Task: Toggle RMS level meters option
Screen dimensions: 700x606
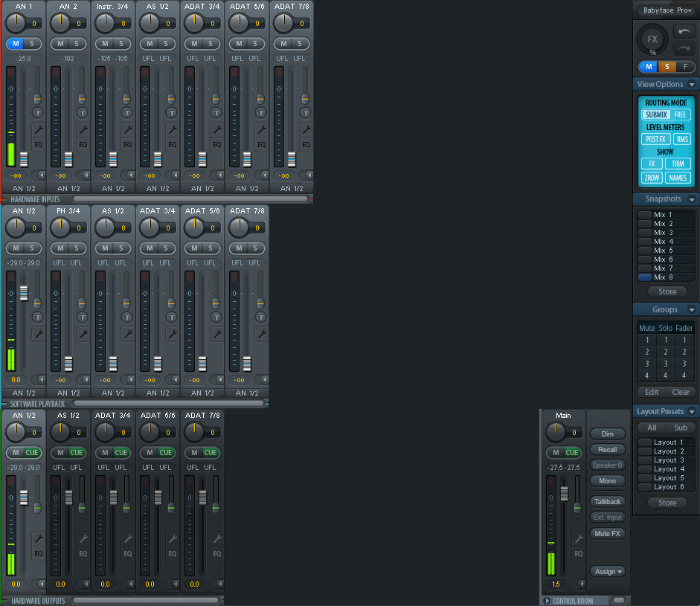Action: click(x=682, y=139)
